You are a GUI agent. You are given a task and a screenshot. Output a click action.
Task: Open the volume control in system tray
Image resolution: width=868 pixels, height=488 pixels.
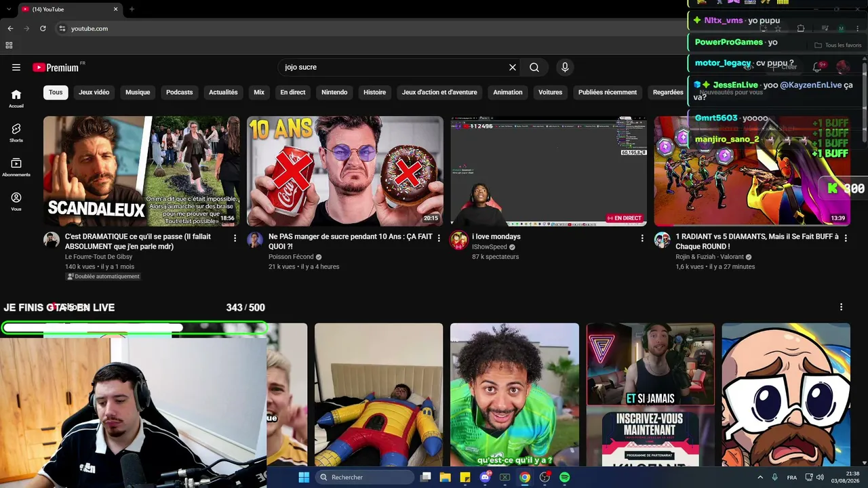(820, 477)
